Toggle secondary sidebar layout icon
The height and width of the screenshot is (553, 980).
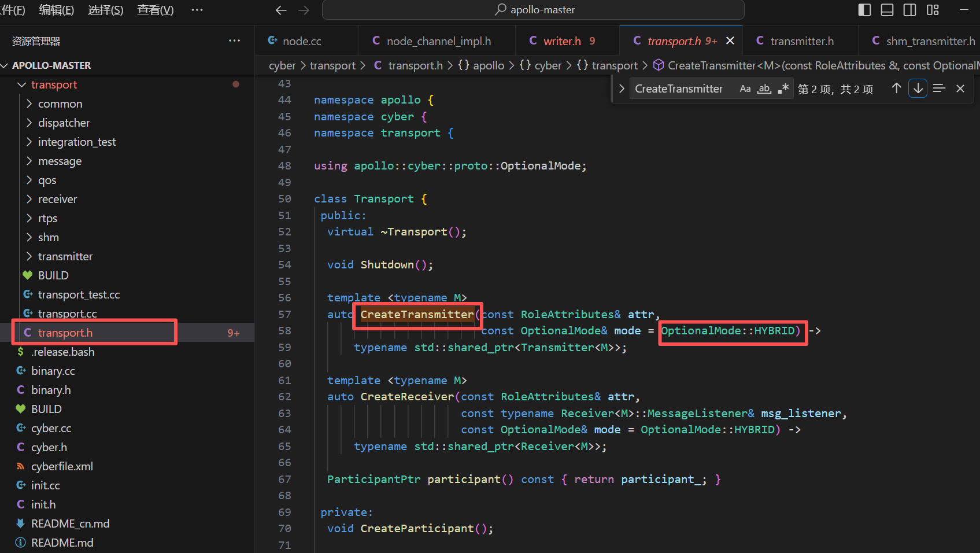[x=909, y=10]
